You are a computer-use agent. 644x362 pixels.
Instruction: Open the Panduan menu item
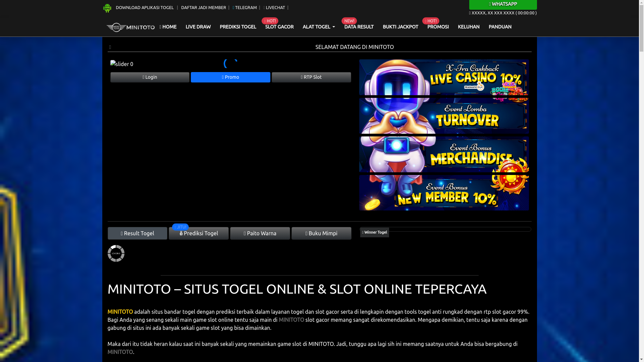click(x=500, y=27)
